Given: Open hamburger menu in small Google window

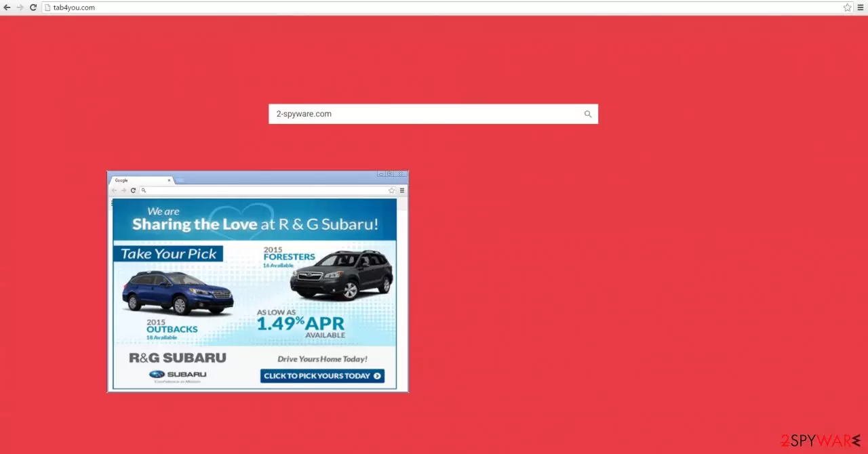Looking at the screenshot, I should pyautogui.click(x=401, y=190).
